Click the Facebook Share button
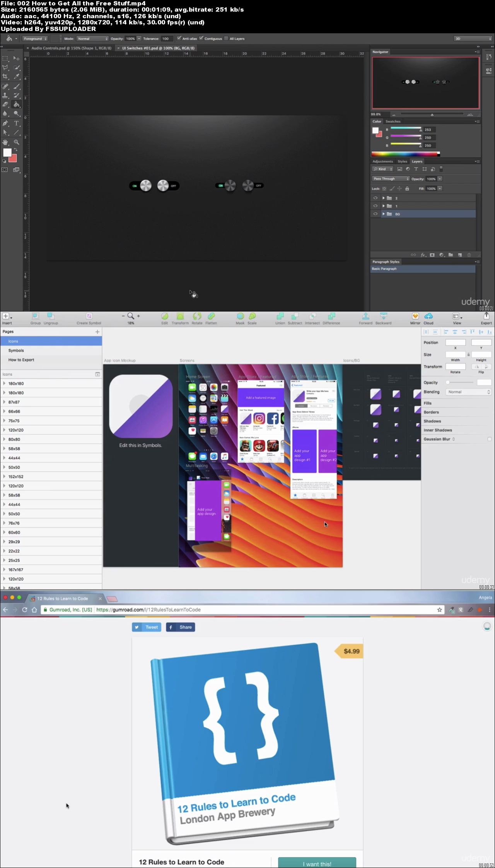 180,627
